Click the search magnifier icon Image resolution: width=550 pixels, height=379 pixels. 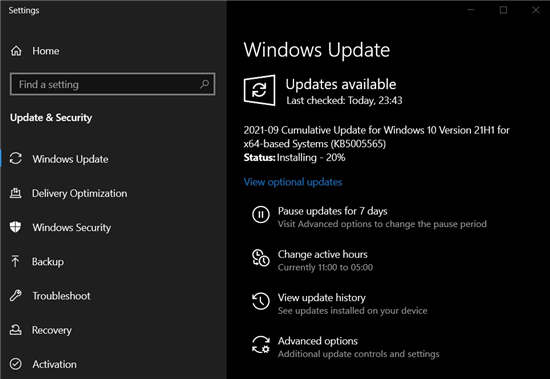click(204, 84)
